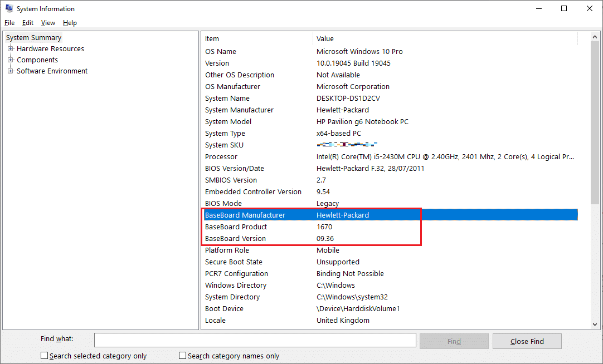The height and width of the screenshot is (364, 603).
Task: Click the System Information app icon in title bar
Action: coord(9,8)
